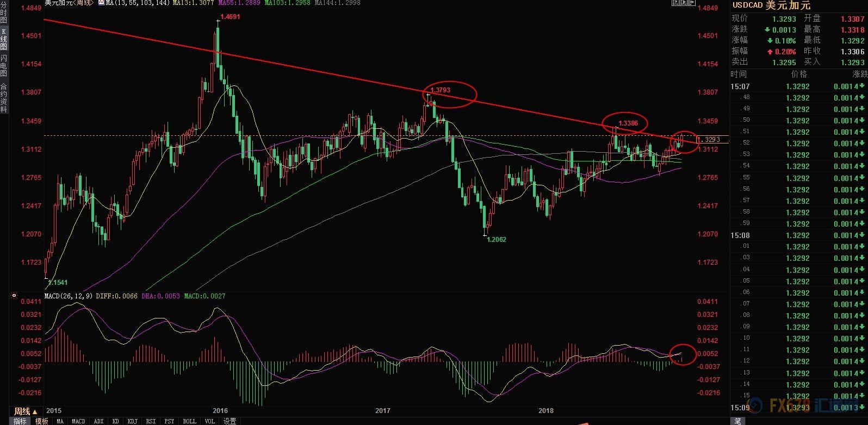Open 合约资料 side tab
The width and height of the screenshot is (868, 425).
click(x=4, y=97)
